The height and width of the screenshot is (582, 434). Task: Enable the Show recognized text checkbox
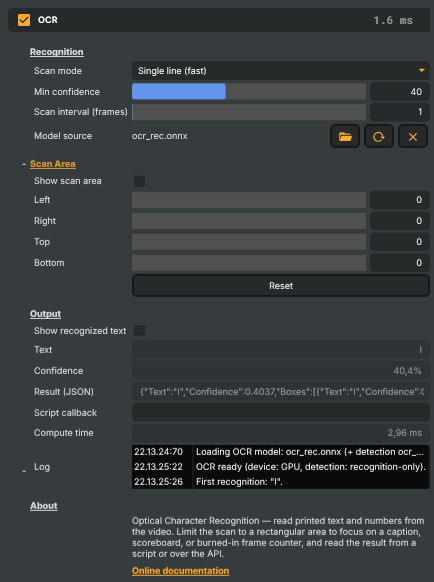[x=140, y=331]
